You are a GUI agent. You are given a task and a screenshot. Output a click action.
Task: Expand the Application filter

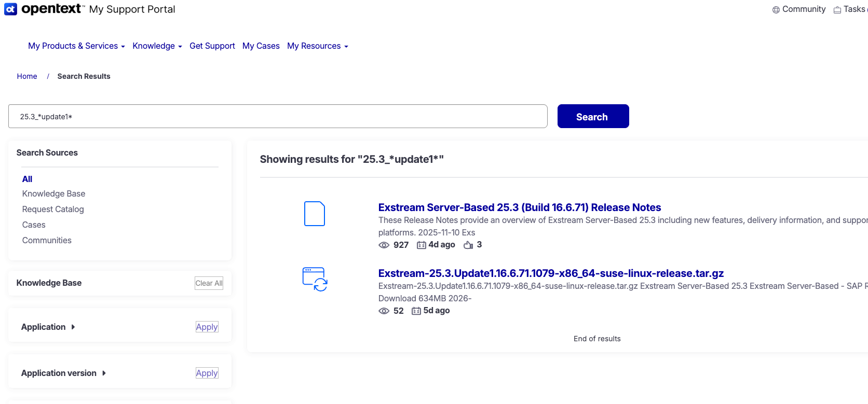click(x=48, y=327)
